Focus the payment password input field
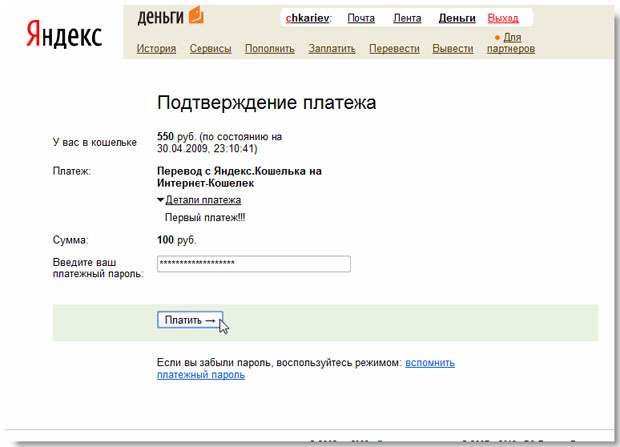Viewport: 620px width, 447px height. tap(254, 264)
